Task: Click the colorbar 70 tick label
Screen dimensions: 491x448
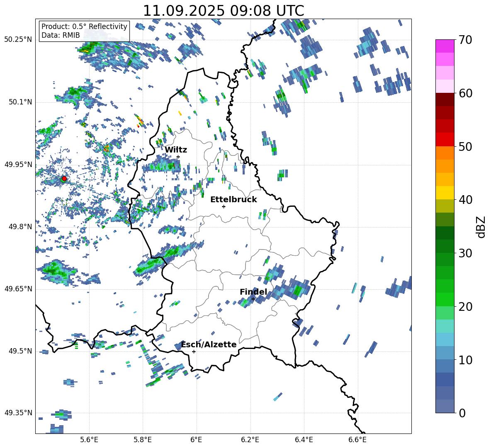Action: point(465,40)
